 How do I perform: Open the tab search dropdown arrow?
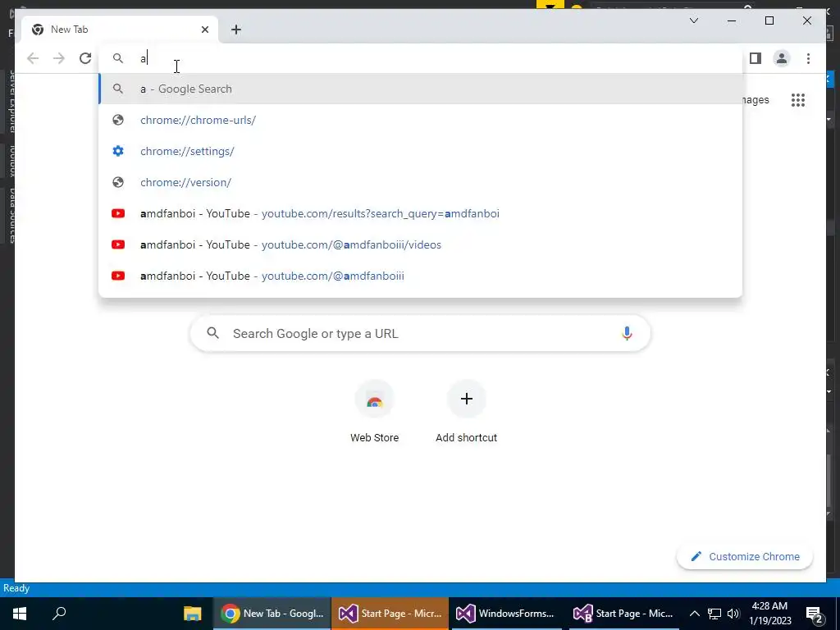point(694,21)
